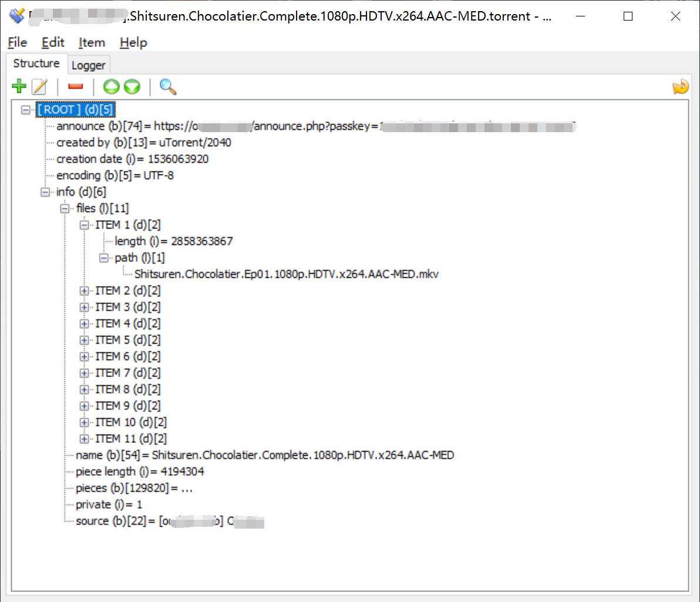700x602 pixels.
Task: Select the source (b)[22] row
Action: point(170,521)
